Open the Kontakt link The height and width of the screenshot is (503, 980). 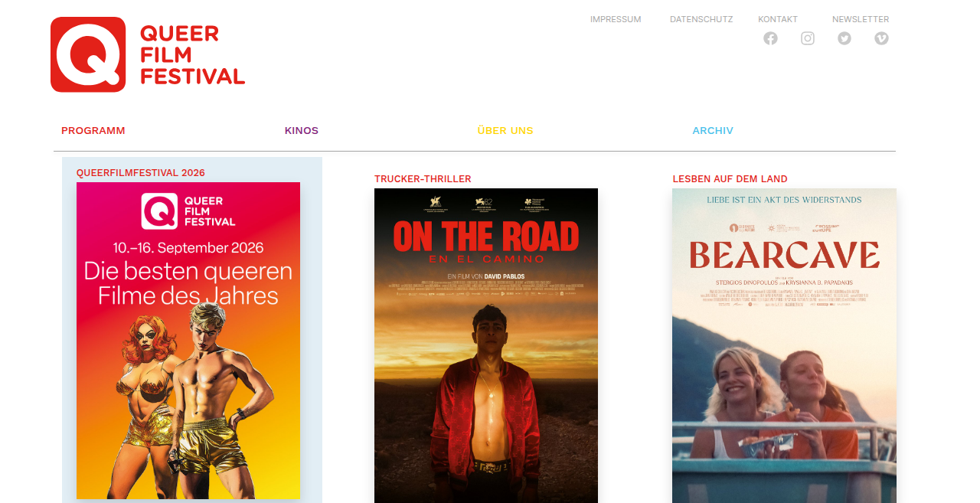coord(778,19)
